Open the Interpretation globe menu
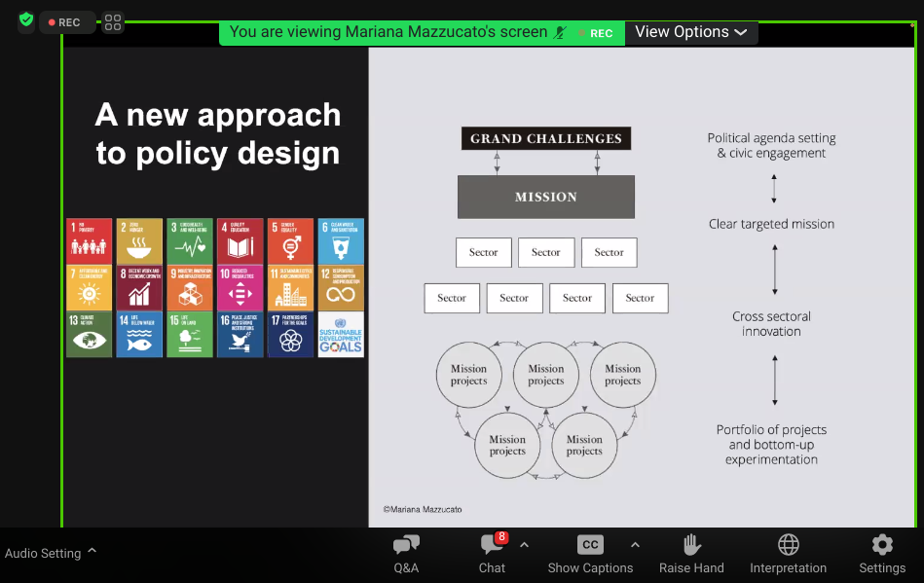The height and width of the screenshot is (583, 924). [788, 553]
